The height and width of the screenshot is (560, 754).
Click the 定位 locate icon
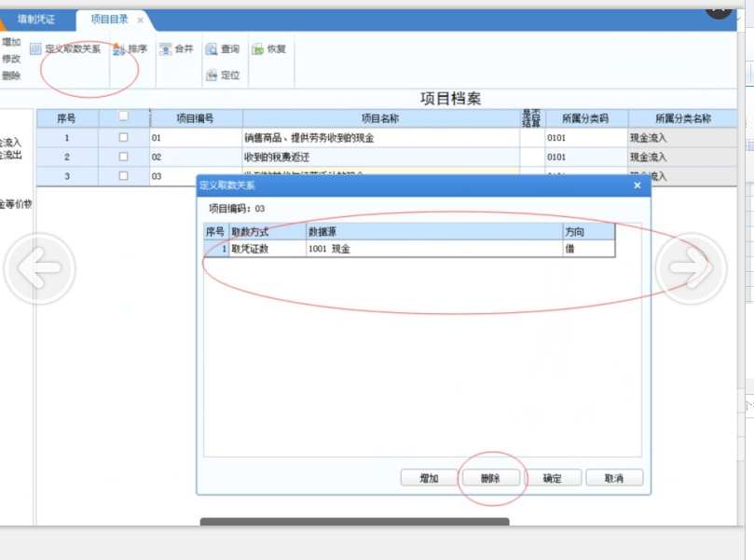coord(212,75)
